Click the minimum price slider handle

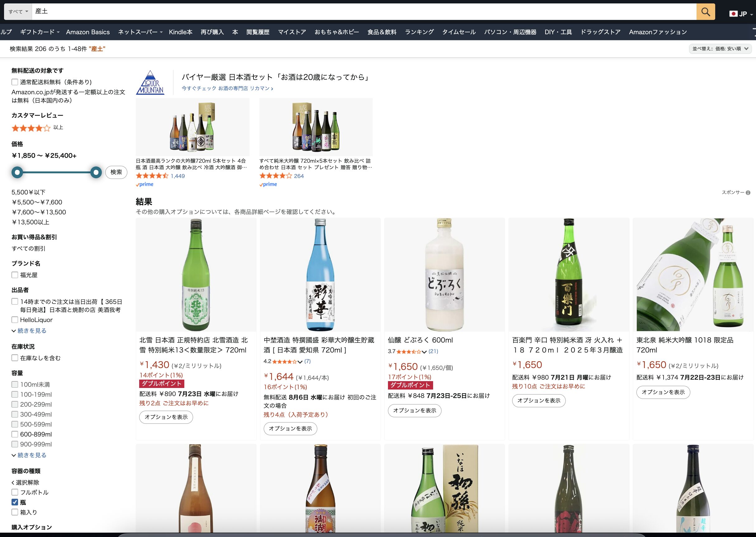point(17,172)
